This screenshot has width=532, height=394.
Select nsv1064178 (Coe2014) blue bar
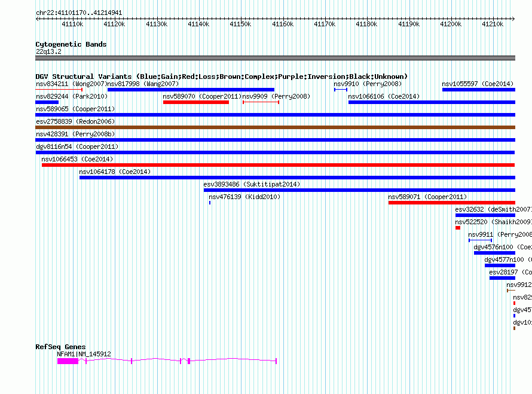(297, 178)
